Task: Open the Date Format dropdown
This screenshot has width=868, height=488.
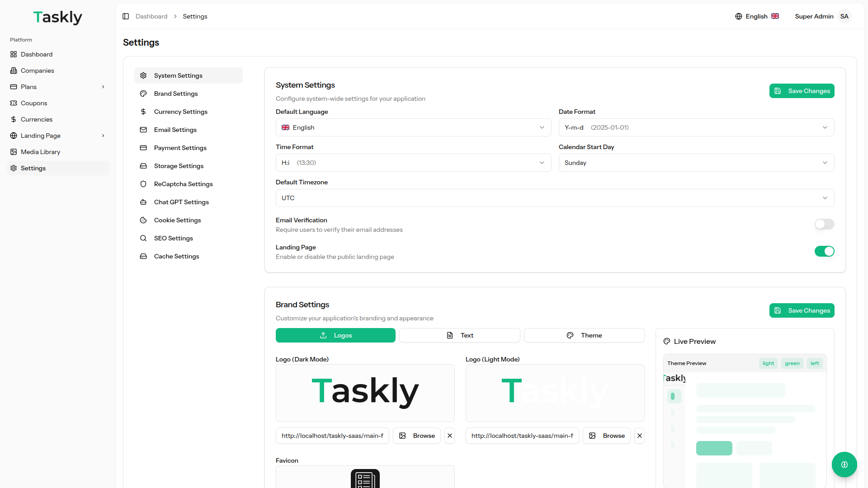Action: (x=696, y=127)
